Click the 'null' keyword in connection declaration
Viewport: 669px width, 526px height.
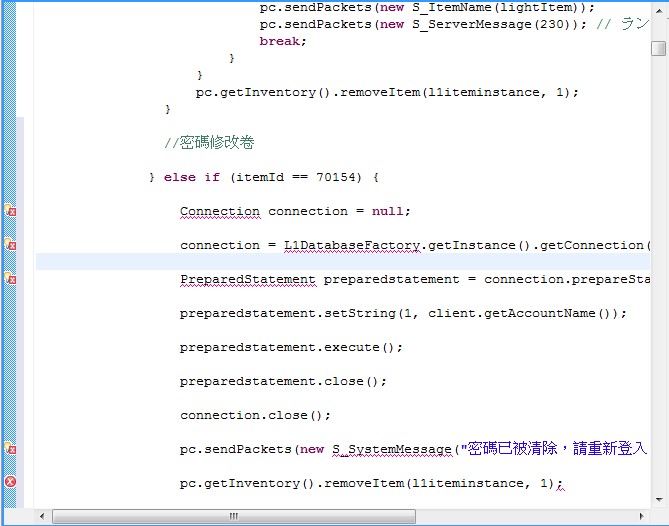[387, 211]
